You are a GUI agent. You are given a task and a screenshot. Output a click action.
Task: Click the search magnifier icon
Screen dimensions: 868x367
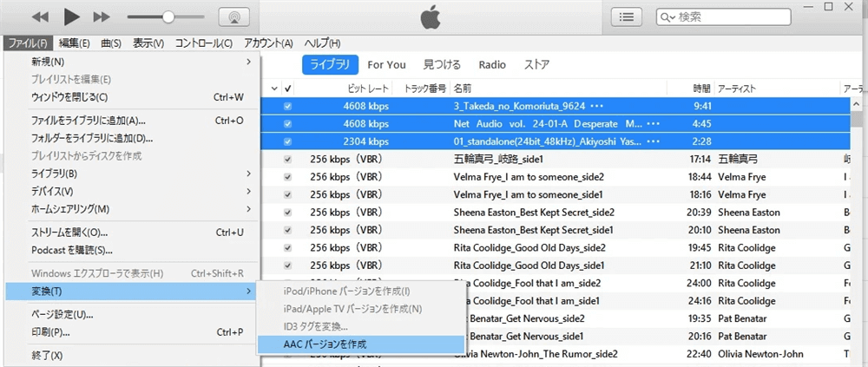point(668,16)
